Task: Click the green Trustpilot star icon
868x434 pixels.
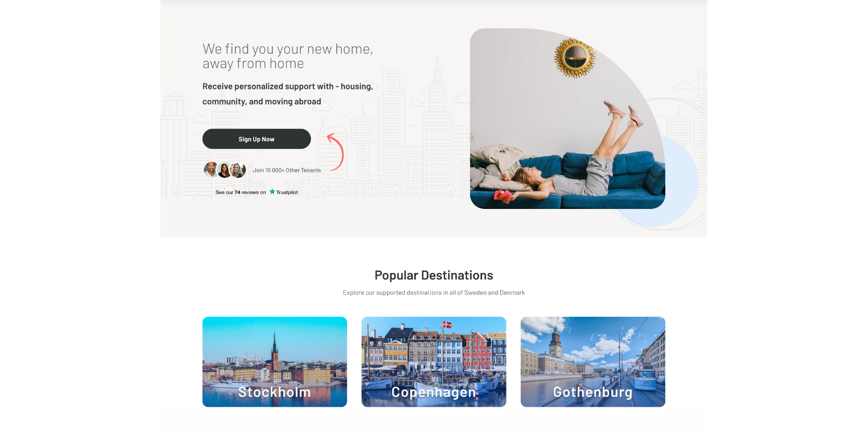Action: 272,192
